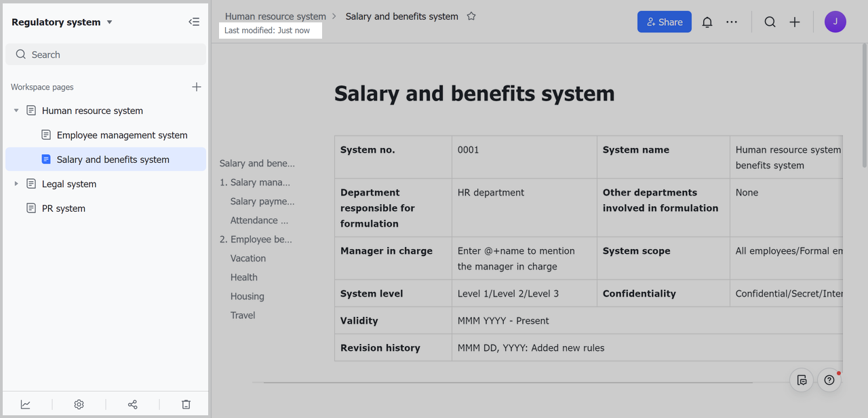The width and height of the screenshot is (868, 418).
Task: Click the Share button
Action: 664,22
